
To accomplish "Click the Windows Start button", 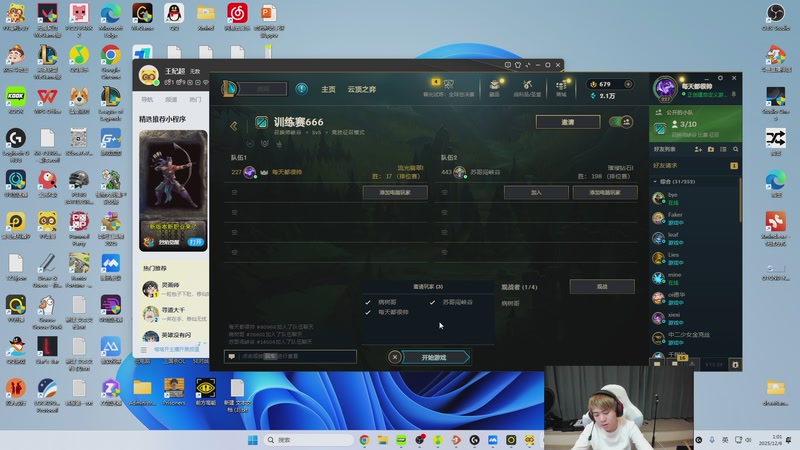I will (253, 440).
